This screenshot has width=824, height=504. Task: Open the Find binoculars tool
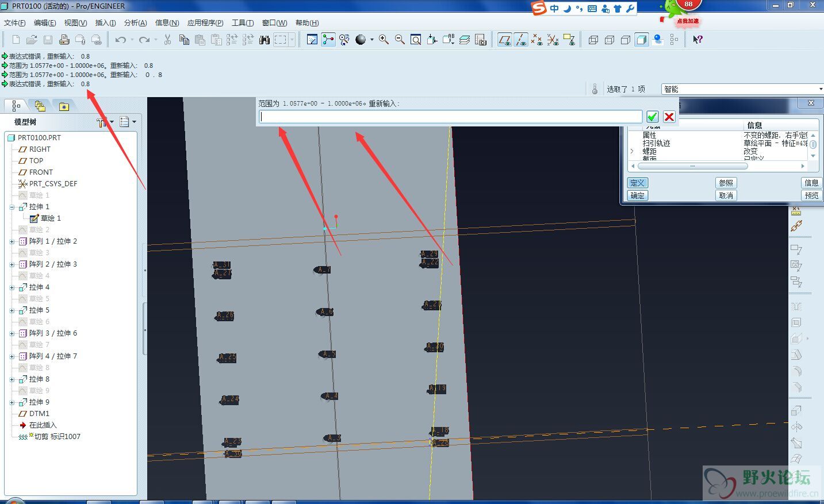265,40
